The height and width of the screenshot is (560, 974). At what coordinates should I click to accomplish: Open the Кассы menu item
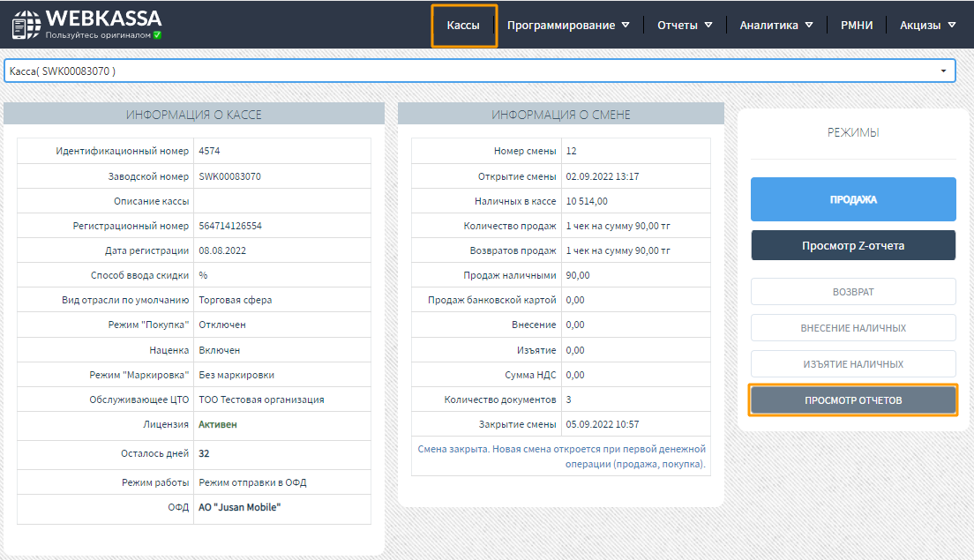point(463,26)
